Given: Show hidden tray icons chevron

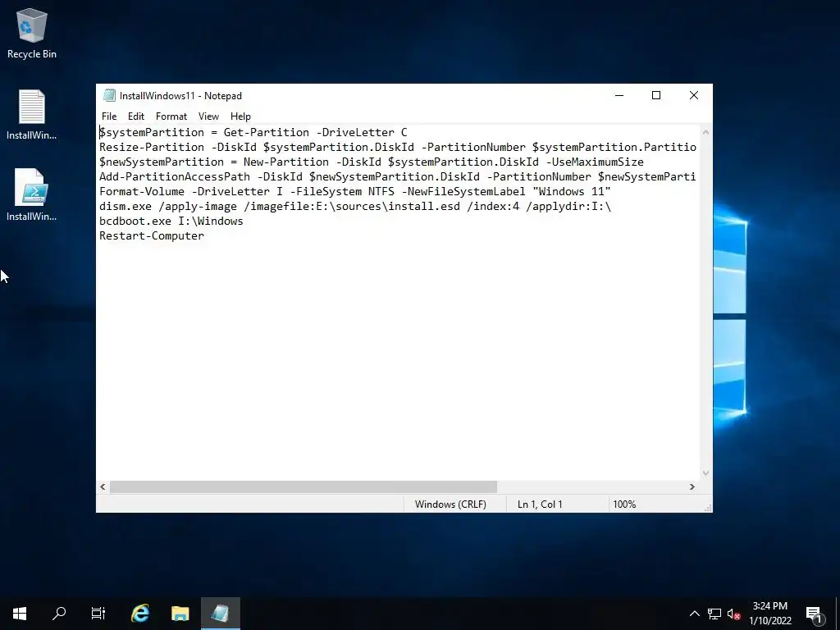Looking at the screenshot, I should (694, 614).
